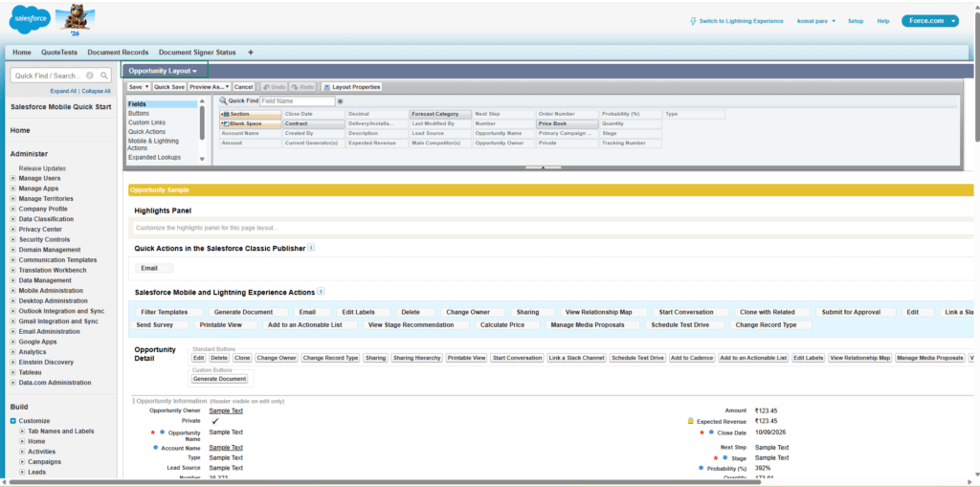Click the Redo button
The width and height of the screenshot is (980, 487).
click(303, 87)
